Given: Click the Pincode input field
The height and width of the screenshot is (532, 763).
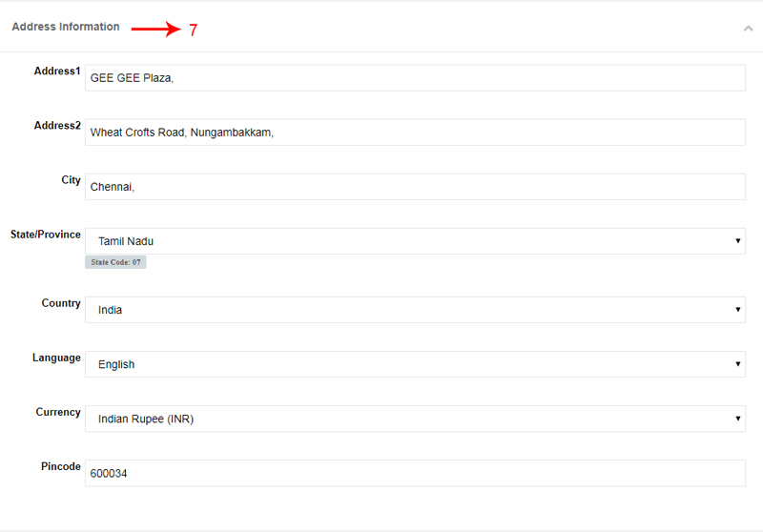Looking at the screenshot, I should (x=415, y=473).
